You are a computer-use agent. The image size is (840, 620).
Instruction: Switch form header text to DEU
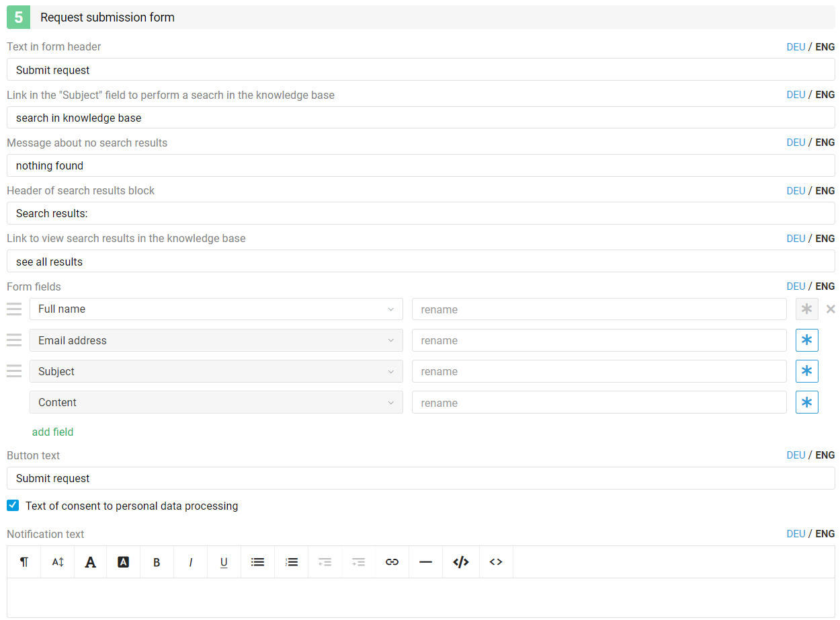pos(796,47)
